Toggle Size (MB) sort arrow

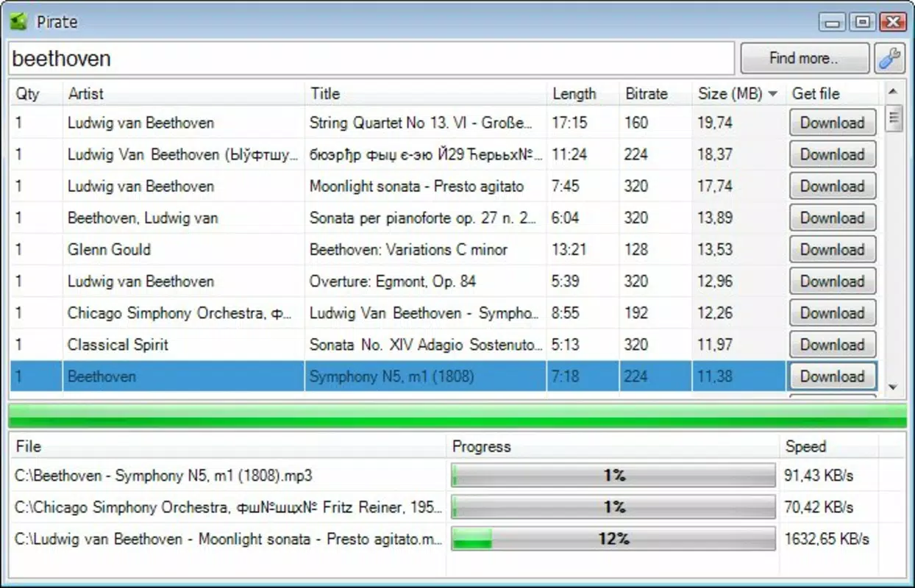click(772, 94)
